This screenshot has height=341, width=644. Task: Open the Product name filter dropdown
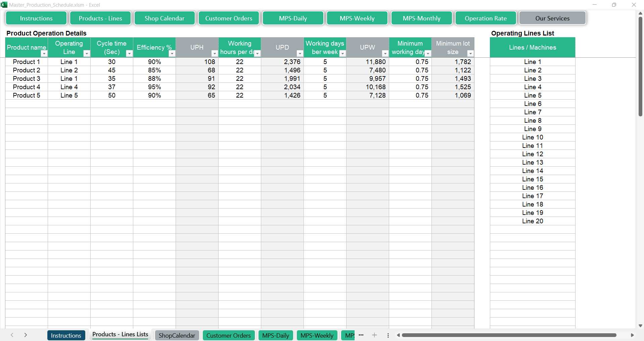44,54
